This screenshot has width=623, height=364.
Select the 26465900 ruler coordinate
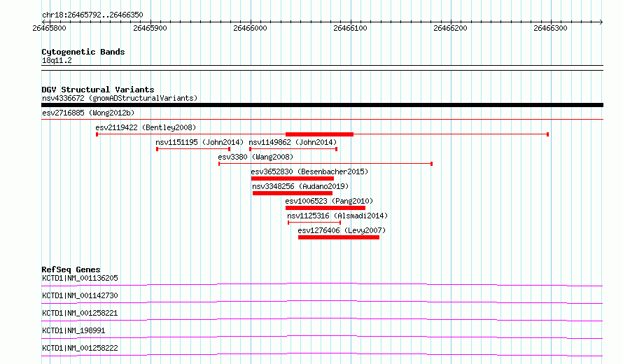coord(150,28)
